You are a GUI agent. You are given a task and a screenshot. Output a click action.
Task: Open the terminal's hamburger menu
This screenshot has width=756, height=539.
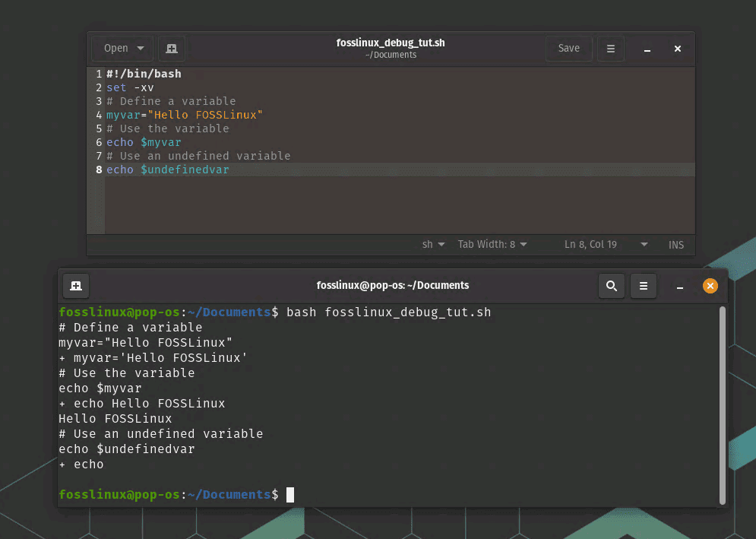tap(644, 286)
